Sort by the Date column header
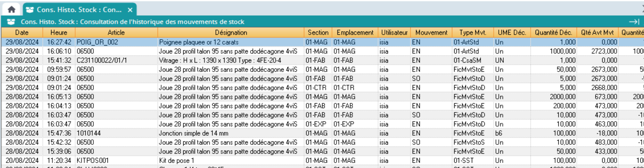644x168 pixels. pos(22,33)
